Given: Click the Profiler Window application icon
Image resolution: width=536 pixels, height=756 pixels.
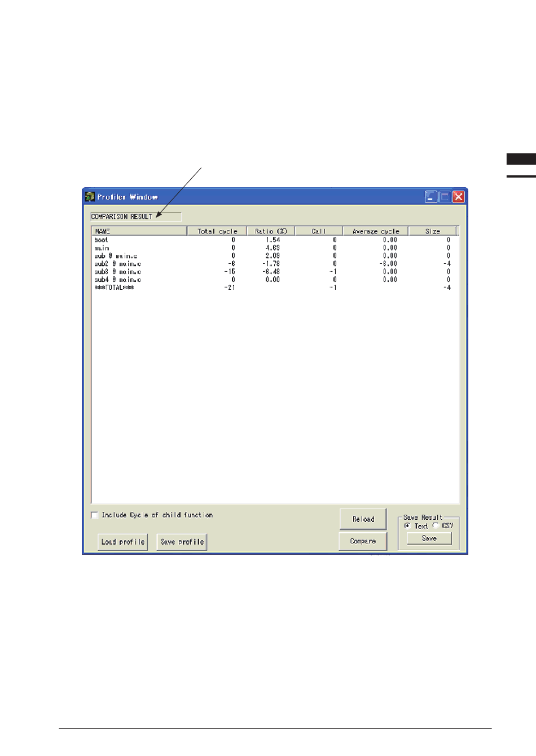Looking at the screenshot, I should point(90,197).
